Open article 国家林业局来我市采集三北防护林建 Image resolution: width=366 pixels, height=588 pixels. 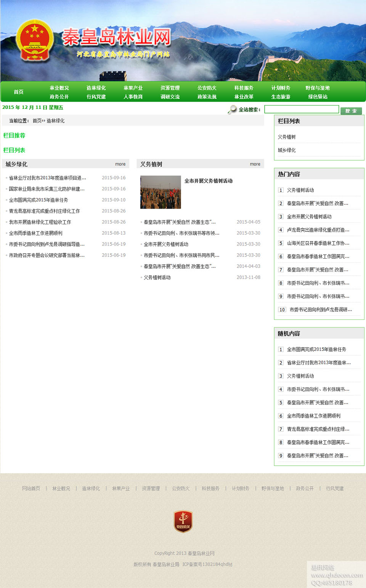[47, 189]
